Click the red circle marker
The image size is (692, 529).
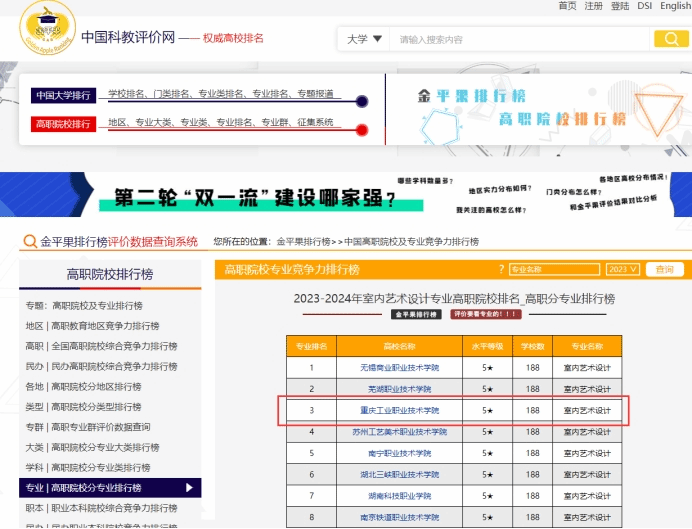coord(362,130)
